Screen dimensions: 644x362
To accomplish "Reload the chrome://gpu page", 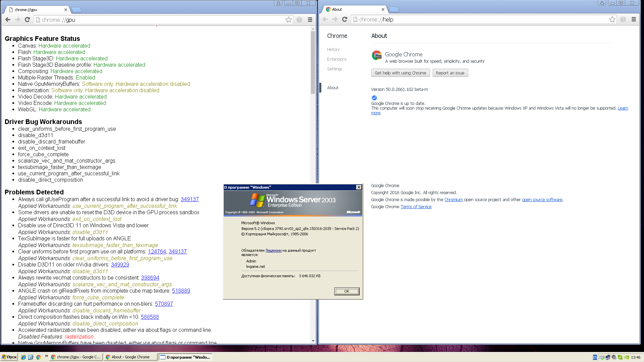I will 28,20.
